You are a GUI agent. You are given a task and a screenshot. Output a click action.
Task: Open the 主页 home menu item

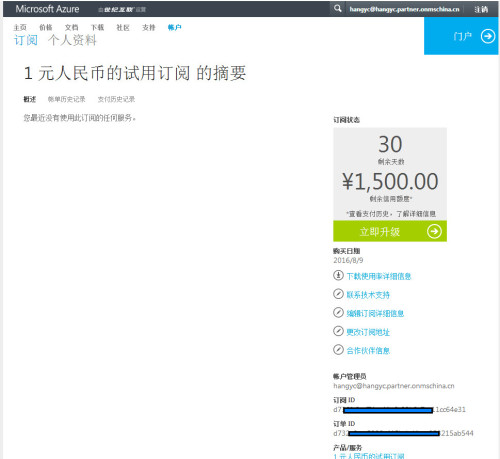(20, 27)
